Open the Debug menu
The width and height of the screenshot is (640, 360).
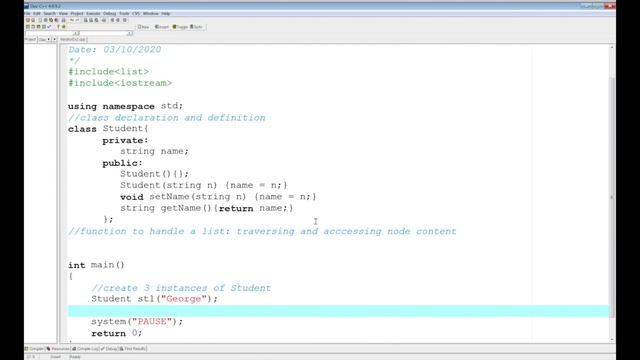pyautogui.click(x=109, y=13)
